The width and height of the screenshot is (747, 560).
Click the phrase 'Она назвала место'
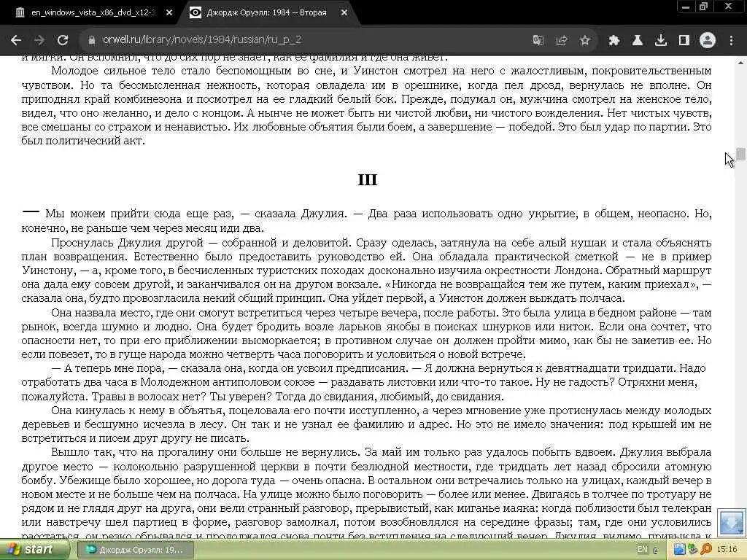(x=101, y=313)
